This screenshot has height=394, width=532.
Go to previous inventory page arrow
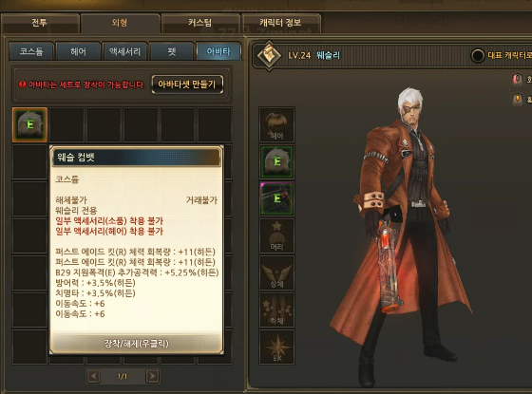(x=94, y=376)
